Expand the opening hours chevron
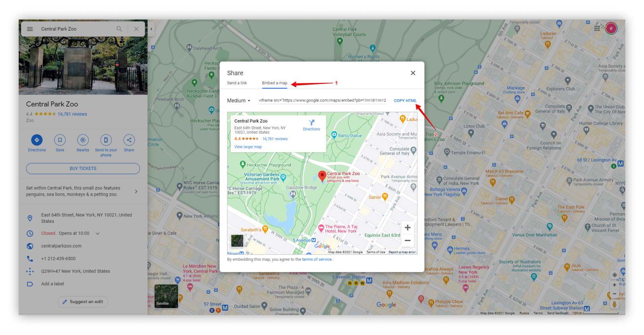Screen dimensions: 644x335 97,234
